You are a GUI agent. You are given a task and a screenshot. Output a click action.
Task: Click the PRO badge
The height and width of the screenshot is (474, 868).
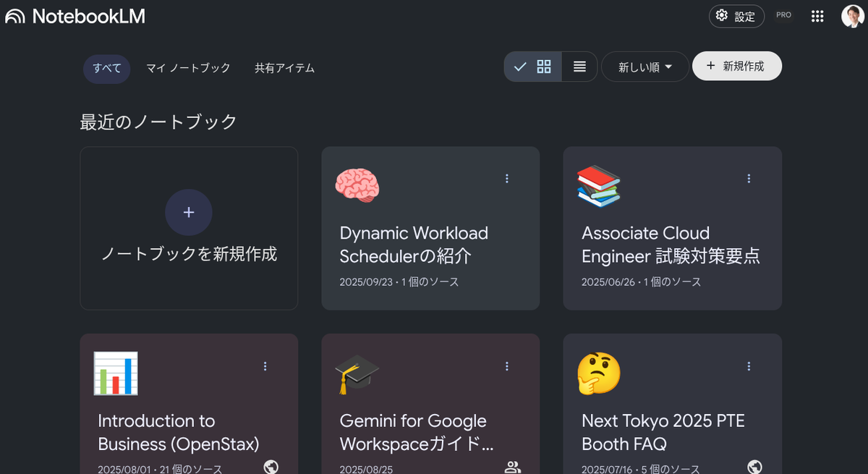783,15
